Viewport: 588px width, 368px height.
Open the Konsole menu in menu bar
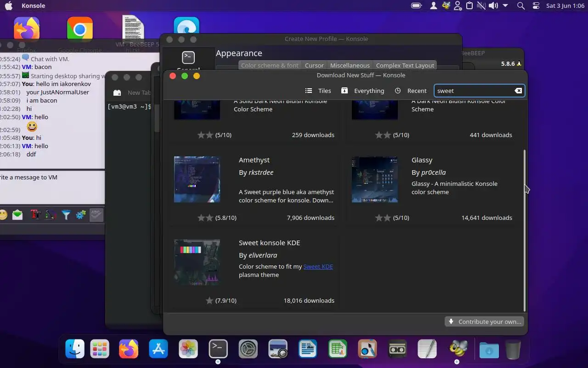point(34,6)
